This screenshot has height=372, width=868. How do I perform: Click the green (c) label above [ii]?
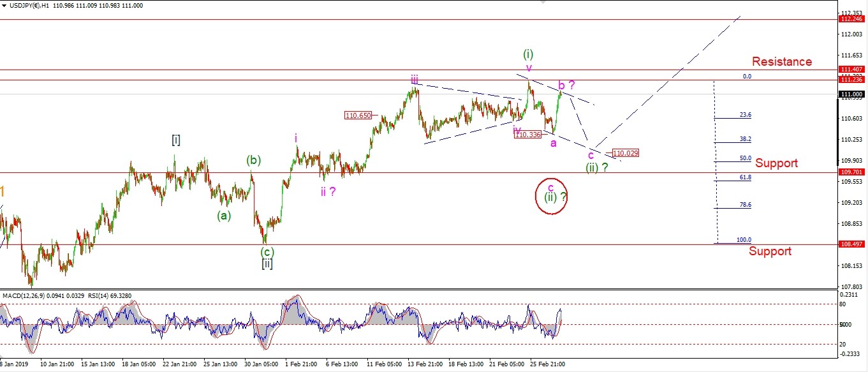[267, 251]
